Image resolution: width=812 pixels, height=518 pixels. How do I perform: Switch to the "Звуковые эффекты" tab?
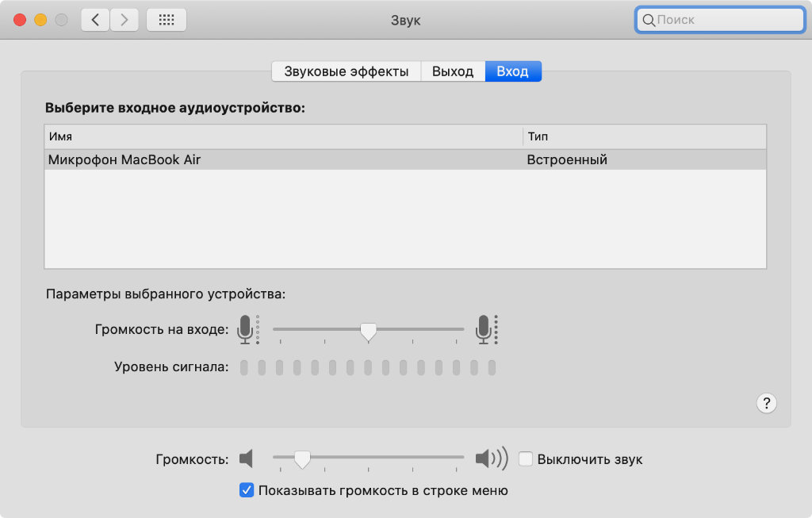(347, 71)
